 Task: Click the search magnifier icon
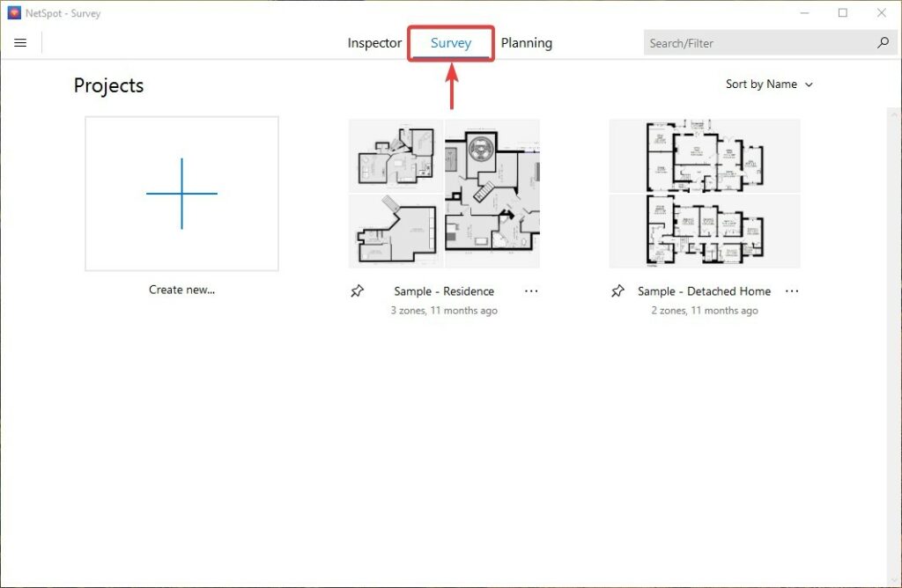click(x=883, y=42)
